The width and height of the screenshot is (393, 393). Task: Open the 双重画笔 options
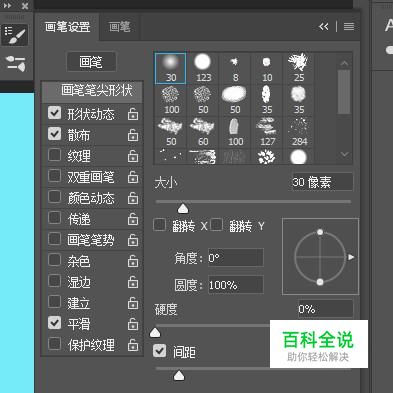[91, 177]
